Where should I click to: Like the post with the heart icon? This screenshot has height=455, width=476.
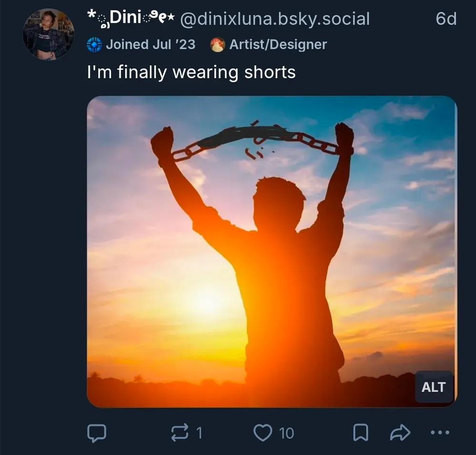point(262,433)
